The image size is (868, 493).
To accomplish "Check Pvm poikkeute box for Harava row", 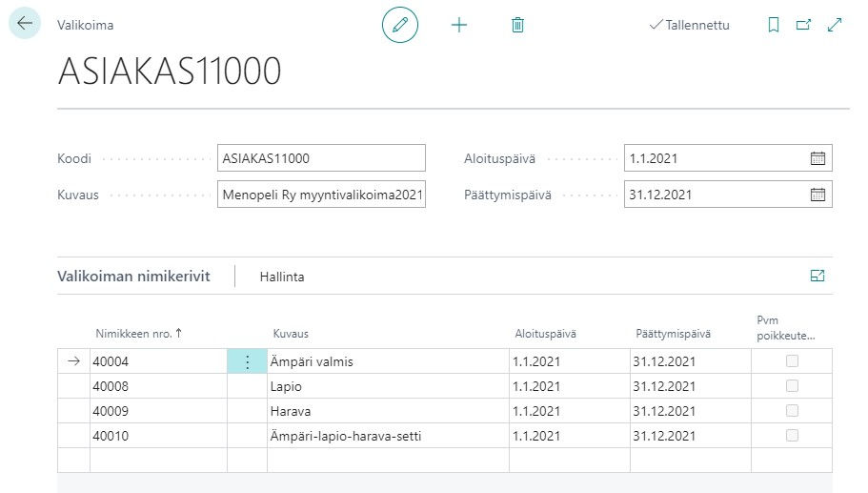I will click(x=792, y=411).
